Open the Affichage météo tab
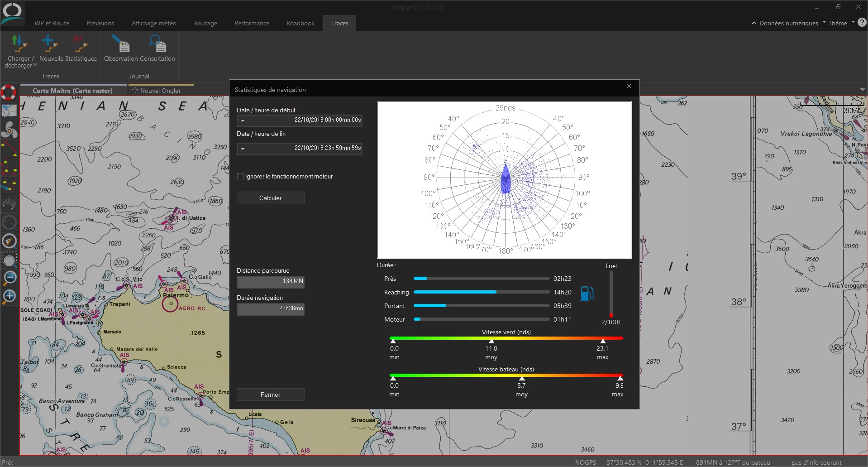The image size is (868, 467). (x=154, y=23)
